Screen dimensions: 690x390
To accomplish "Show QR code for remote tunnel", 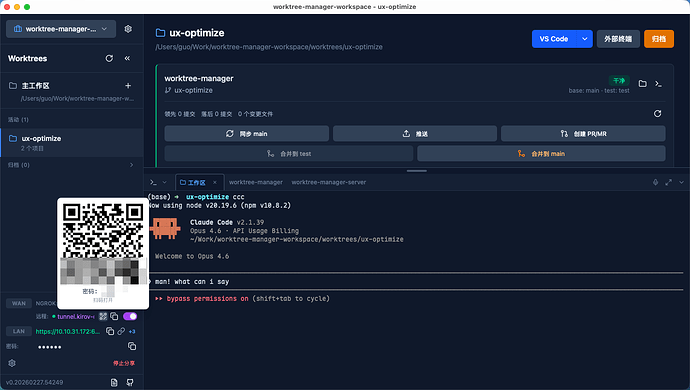I will (x=103, y=316).
